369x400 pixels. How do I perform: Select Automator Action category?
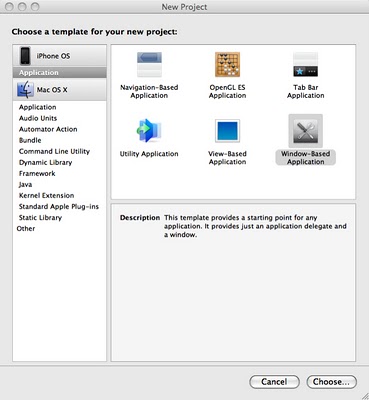coord(60,129)
